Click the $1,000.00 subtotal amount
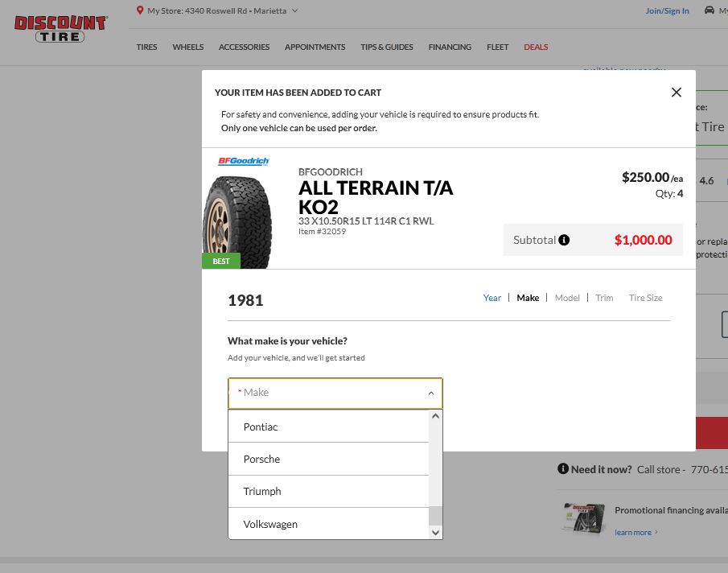Screen dimensions: 728x573 643,240
